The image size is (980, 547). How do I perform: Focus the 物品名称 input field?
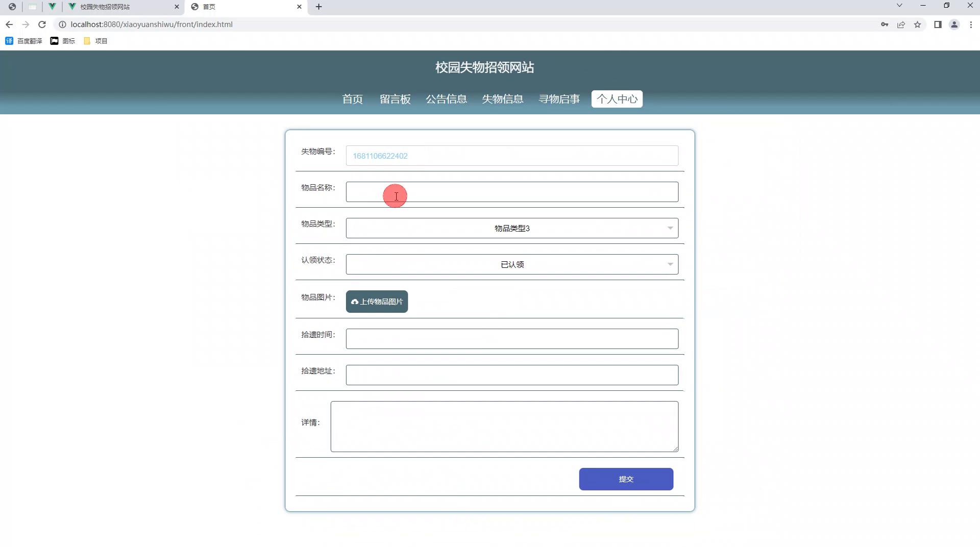pos(512,192)
